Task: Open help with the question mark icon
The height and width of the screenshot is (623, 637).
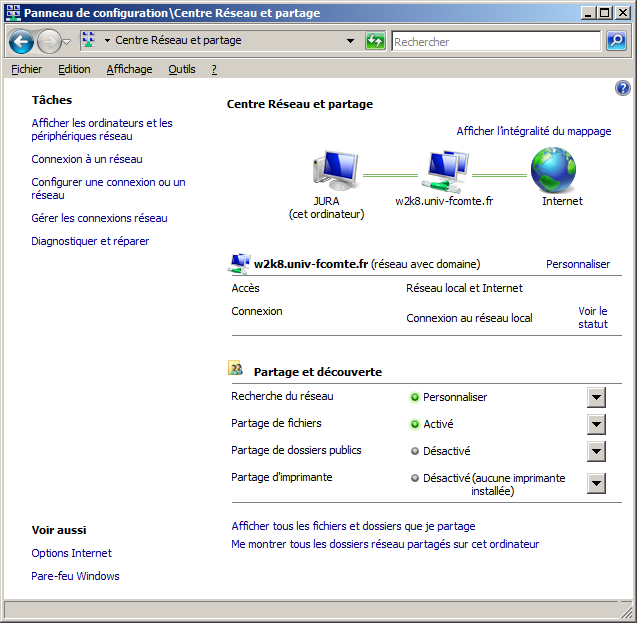Action: (x=622, y=89)
